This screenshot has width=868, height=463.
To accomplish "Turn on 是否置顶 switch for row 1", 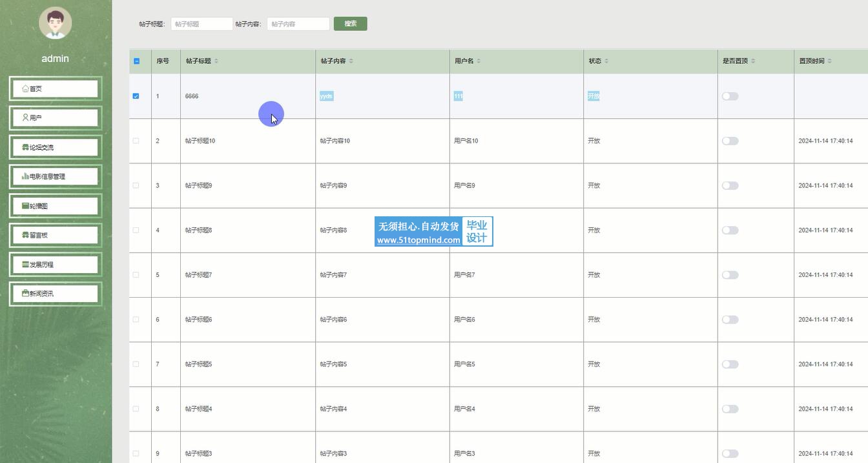I will [730, 96].
